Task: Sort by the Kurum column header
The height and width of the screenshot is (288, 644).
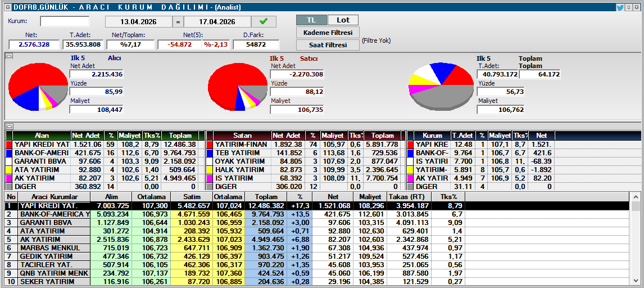Action: point(432,136)
